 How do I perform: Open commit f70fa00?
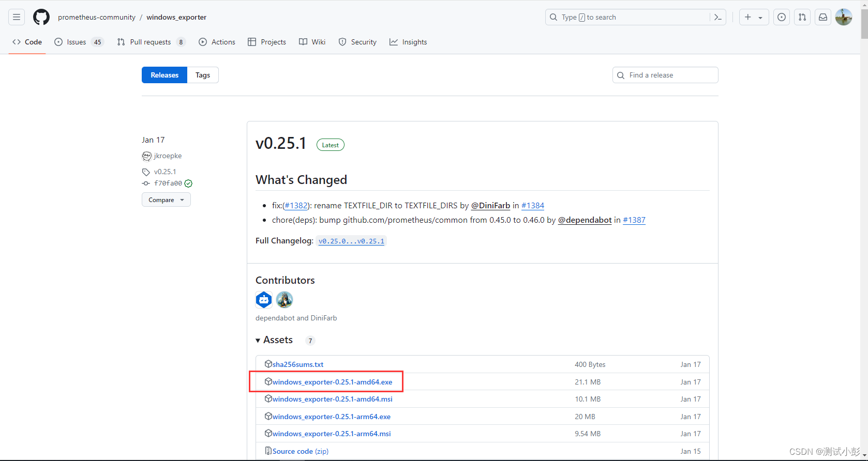coord(168,183)
